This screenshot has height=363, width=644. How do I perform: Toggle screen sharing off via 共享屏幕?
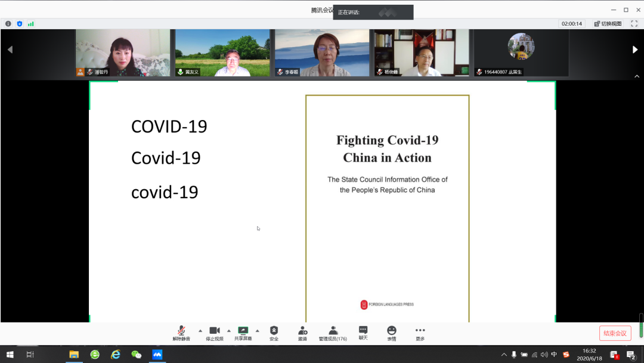pos(243,333)
